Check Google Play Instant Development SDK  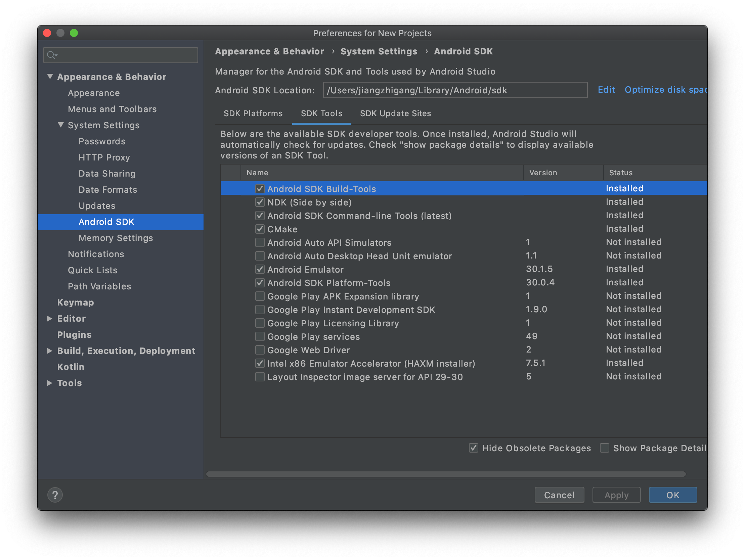[x=260, y=310]
